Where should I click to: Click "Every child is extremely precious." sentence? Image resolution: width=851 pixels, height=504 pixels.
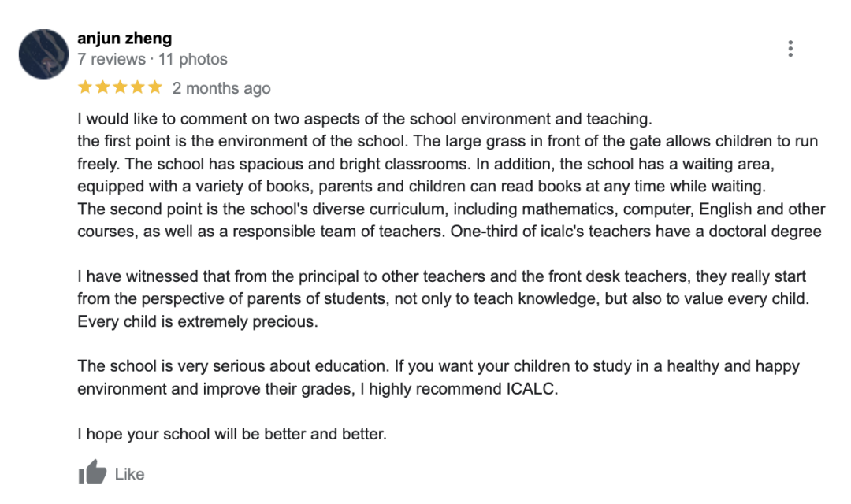(x=198, y=322)
